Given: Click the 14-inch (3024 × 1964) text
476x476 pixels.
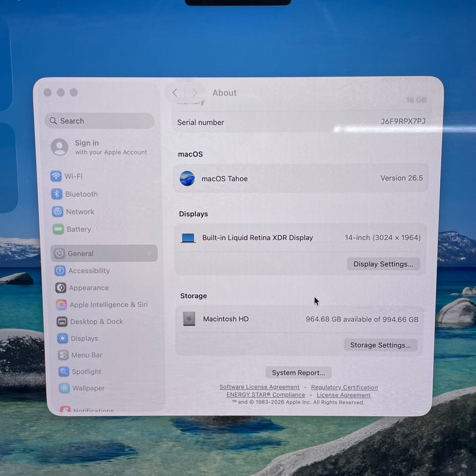Looking at the screenshot, I should [383, 238].
